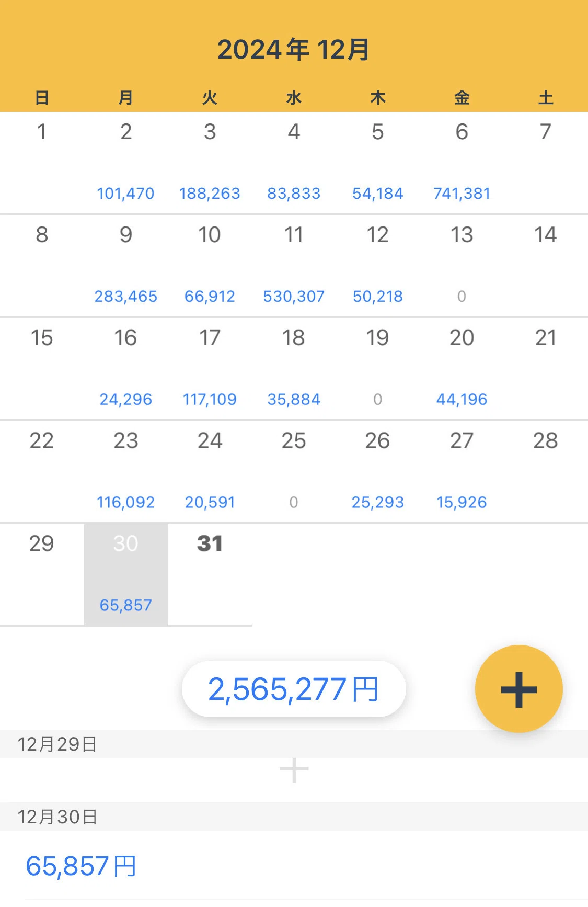This screenshot has height=907, width=588.
Task: Tap the 12月29日 section header
Action: point(294,744)
